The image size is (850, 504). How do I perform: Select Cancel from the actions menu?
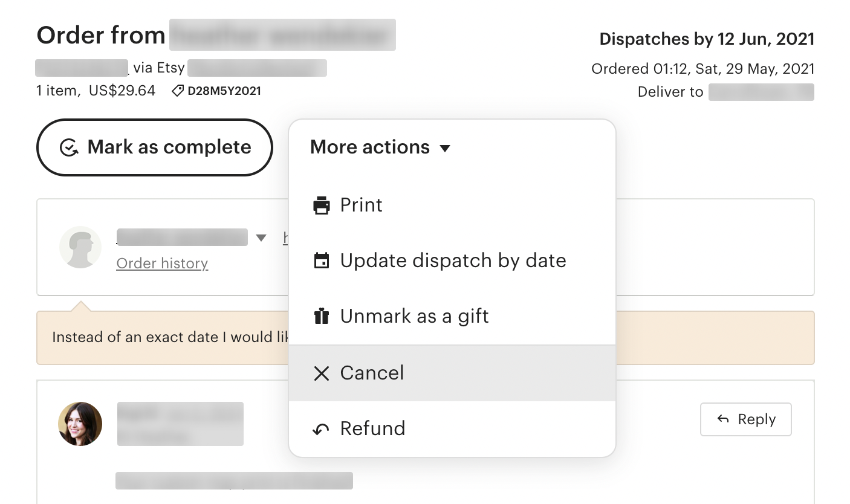point(452,373)
